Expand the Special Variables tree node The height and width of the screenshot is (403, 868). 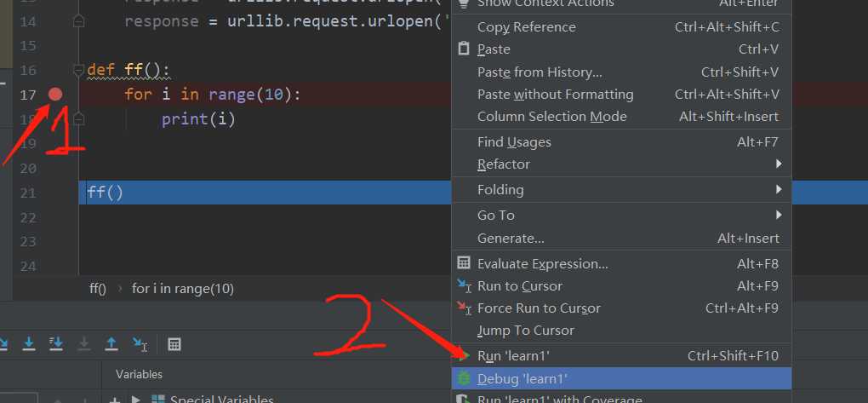(x=136, y=400)
